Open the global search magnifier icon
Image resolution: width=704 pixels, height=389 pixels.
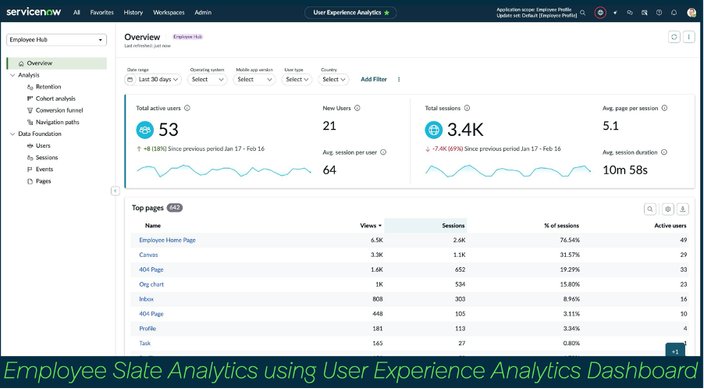pyautogui.click(x=583, y=13)
